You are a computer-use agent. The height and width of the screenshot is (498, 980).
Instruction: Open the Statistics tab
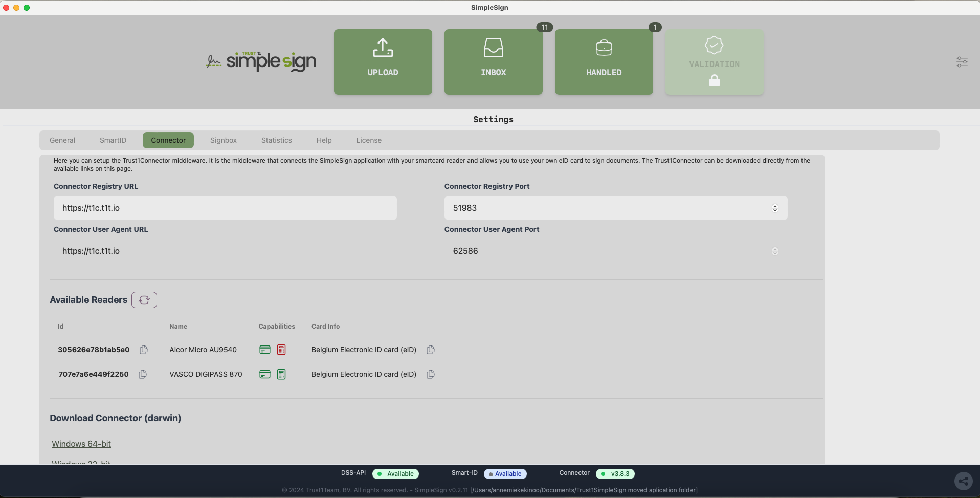(277, 140)
